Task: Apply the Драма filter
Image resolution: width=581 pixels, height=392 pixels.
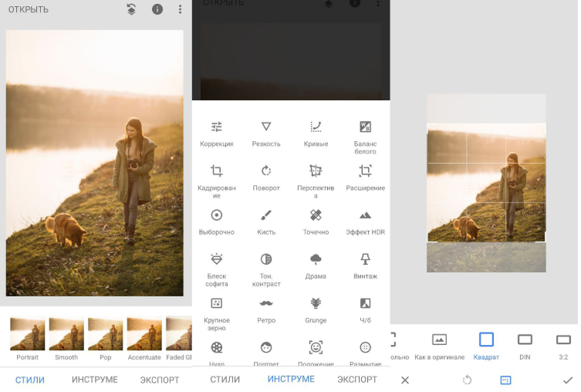Action: 316,264
